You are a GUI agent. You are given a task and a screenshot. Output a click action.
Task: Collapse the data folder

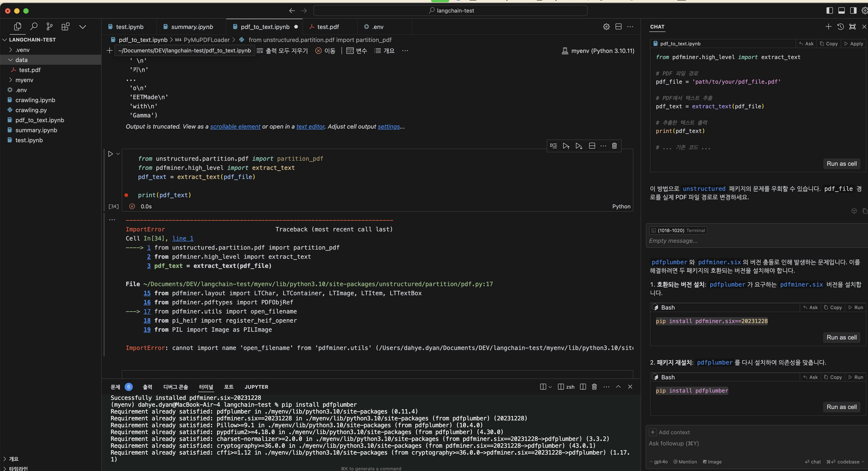point(21,60)
